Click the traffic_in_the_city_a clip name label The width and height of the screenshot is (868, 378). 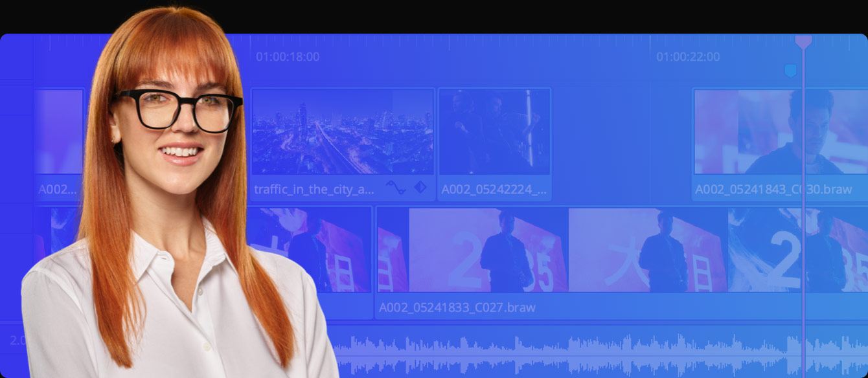[x=314, y=188]
